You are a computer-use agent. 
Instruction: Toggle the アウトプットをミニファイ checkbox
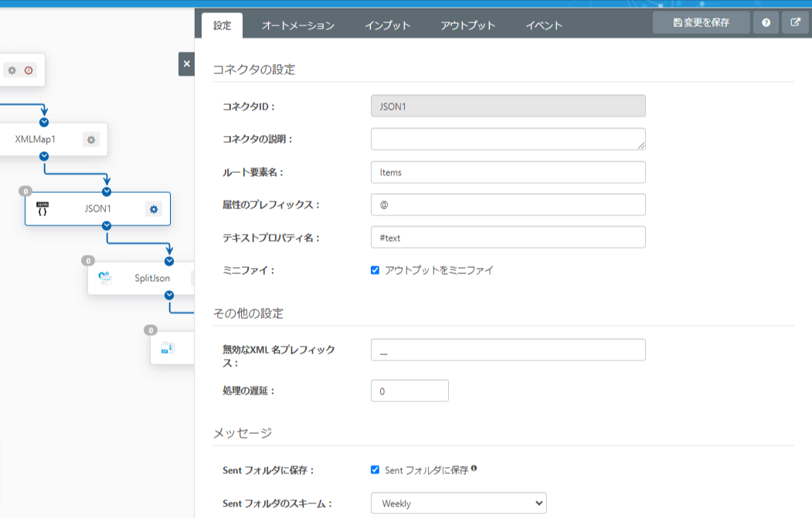pyautogui.click(x=375, y=270)
